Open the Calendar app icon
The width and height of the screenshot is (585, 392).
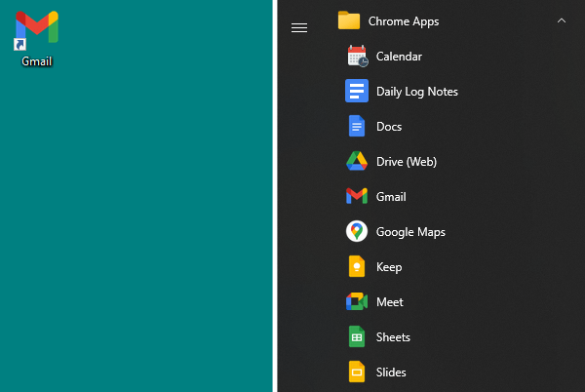point(357,57)
